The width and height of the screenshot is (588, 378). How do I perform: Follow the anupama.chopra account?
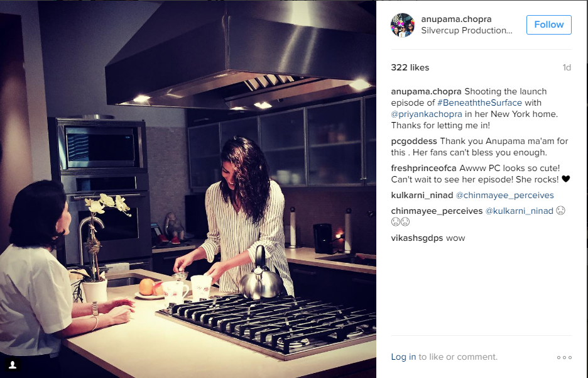coord(548,25)
